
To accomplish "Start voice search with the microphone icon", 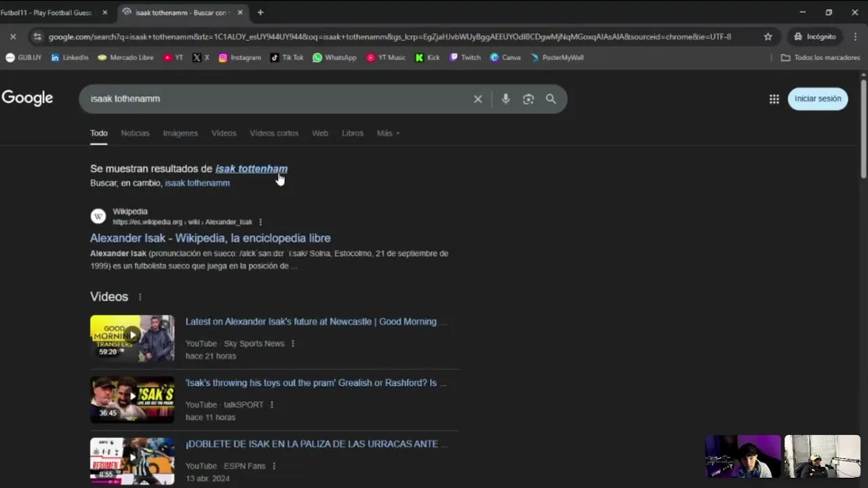I will pyautogui.click(x=505, y=99).
